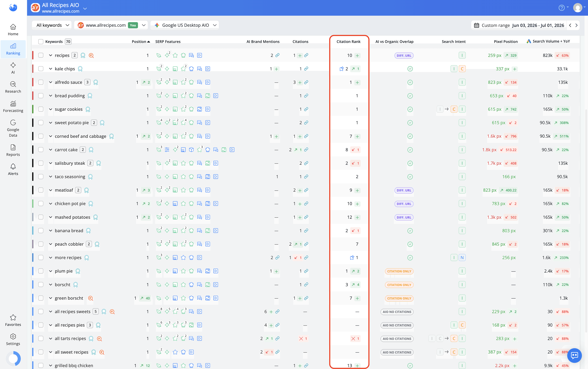Sort by the Citation Rank column header
The height and width of the screenshot is (369, 588).
pos(348,42)
